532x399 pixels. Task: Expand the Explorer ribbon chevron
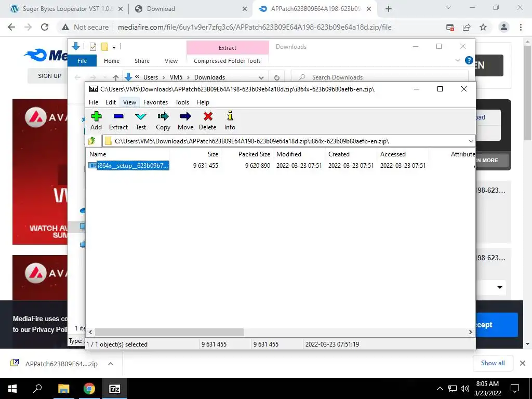point(457,60)
